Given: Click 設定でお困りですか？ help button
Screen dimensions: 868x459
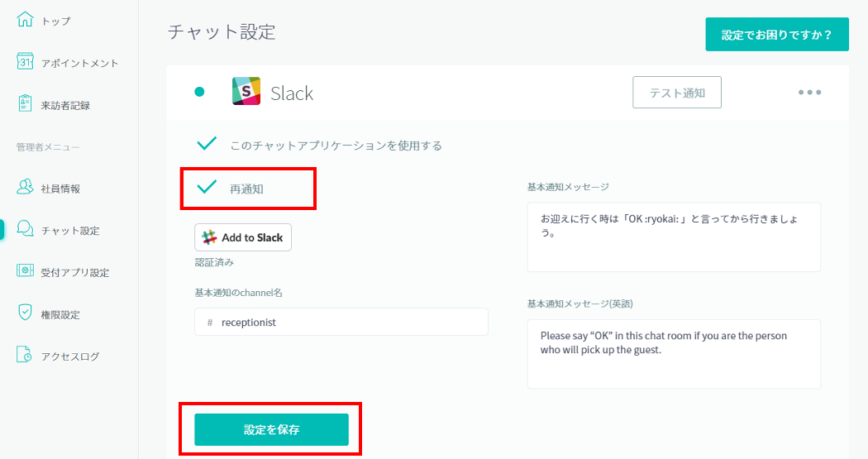Looking at the screenshot, I should (776, 35).
